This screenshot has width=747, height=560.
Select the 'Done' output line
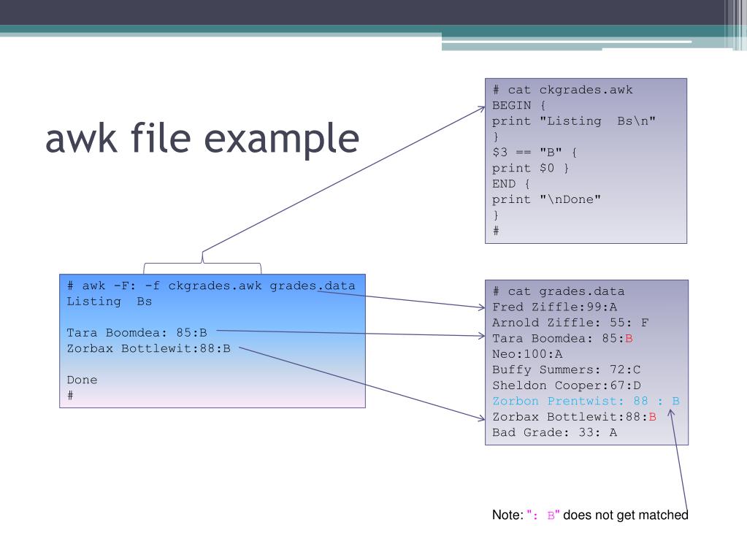tap(82, 380)
